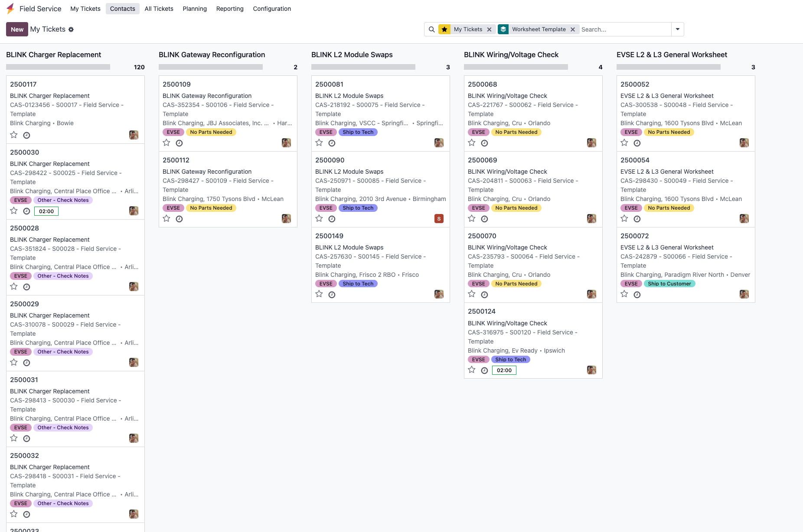
Task: Remove the My Tickets filter facet
Action: point(489,29)
